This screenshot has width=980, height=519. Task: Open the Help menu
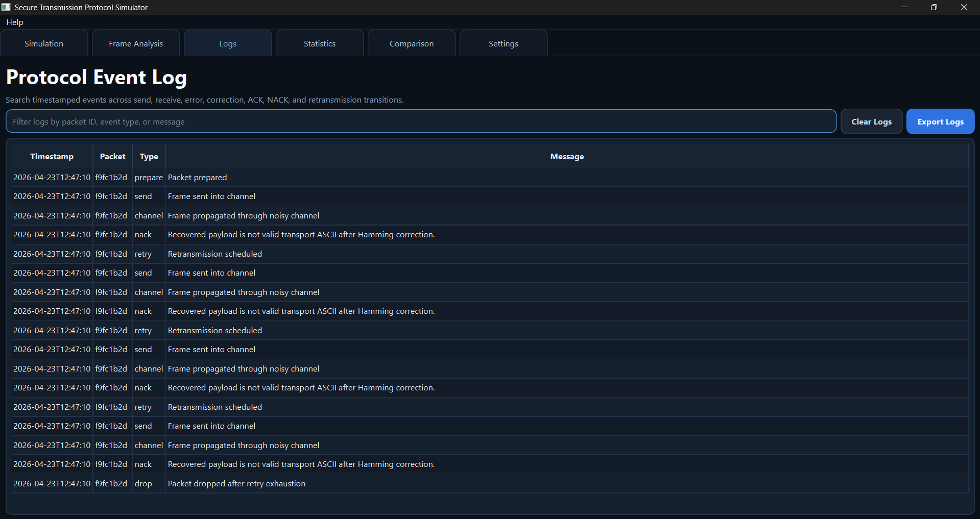[x=15, y=22]
